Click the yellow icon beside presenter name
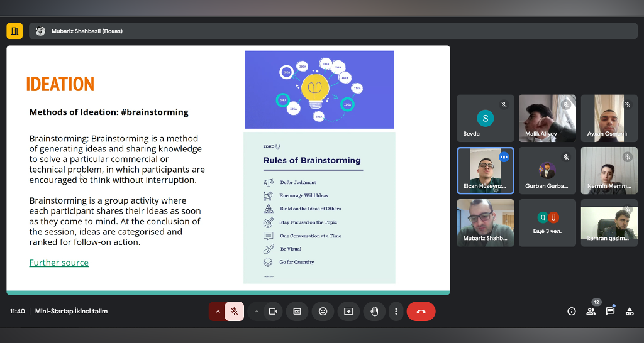The height and width of the screenshot is (343, 644). [14, 31]
